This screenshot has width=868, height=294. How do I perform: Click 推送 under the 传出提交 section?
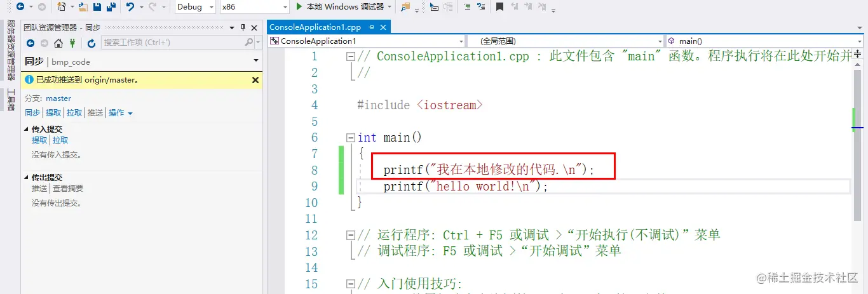(39, 189)
